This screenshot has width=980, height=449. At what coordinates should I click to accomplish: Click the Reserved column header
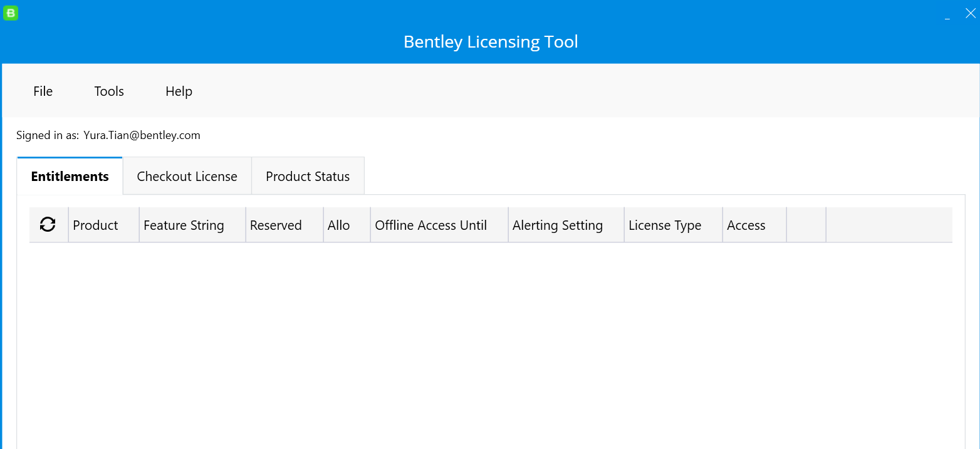tap(276, 225)
